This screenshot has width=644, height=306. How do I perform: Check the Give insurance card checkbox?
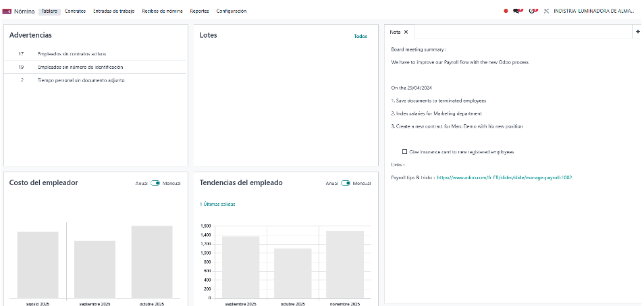point(404,152)
